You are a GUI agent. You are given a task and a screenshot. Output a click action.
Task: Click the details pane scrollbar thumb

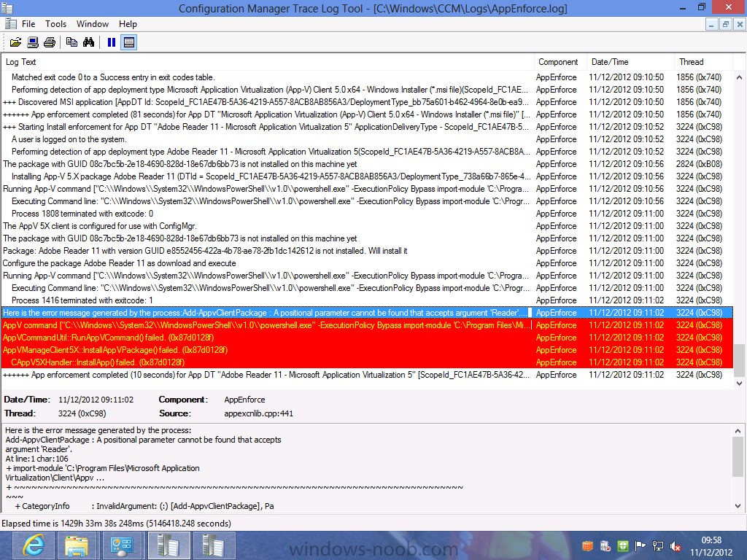[x=738, y=456]
